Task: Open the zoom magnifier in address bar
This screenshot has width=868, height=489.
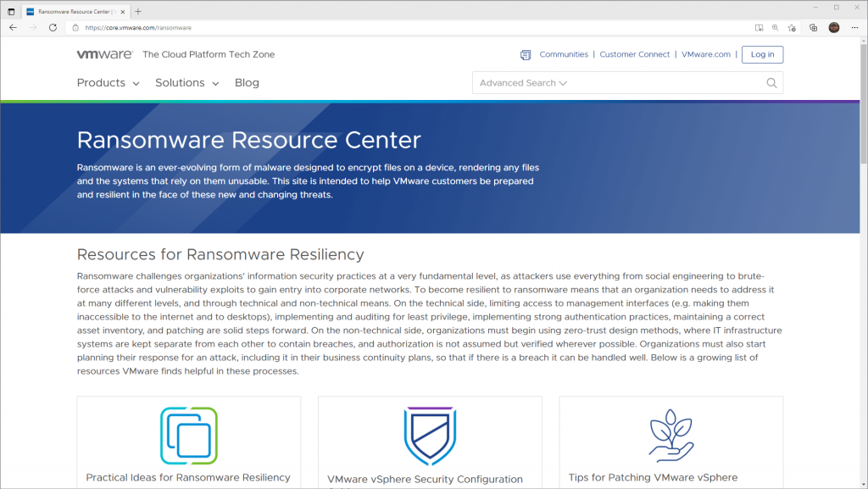Action: (x=775, y=28)
